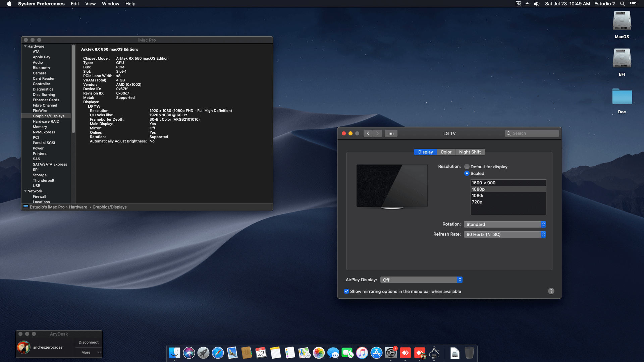Click the sidebar scrollbar in iMac Pro window

(x=73, y=89)
